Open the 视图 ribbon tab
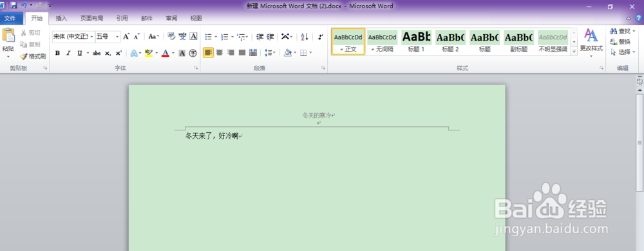The height and width of the screenshot is (251, 644). click(x=196, y=19)
